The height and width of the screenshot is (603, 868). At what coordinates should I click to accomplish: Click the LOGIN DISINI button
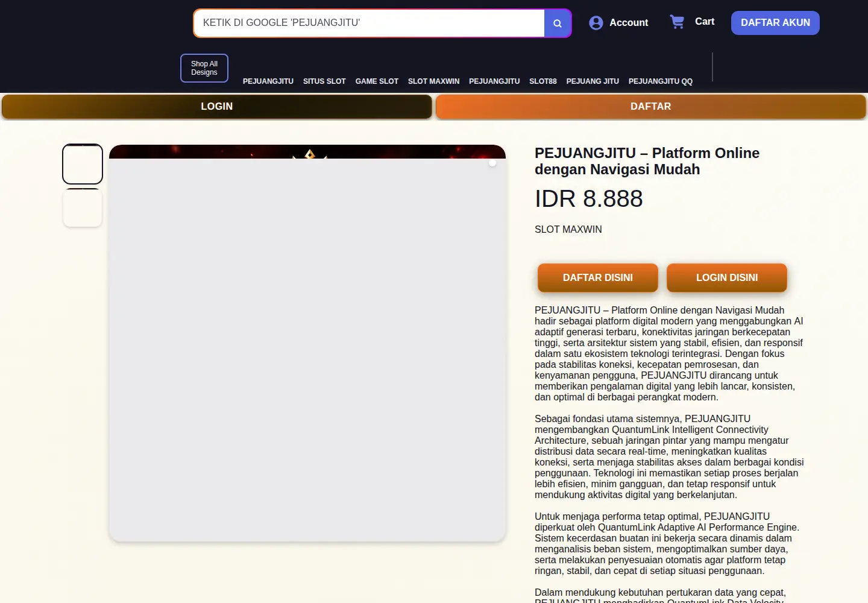tap(727, 278)
